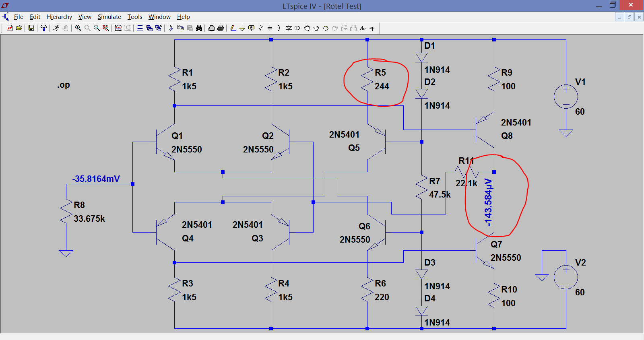
Task: Click the Zoom In magnifier icon
Action: coord(78,28)
